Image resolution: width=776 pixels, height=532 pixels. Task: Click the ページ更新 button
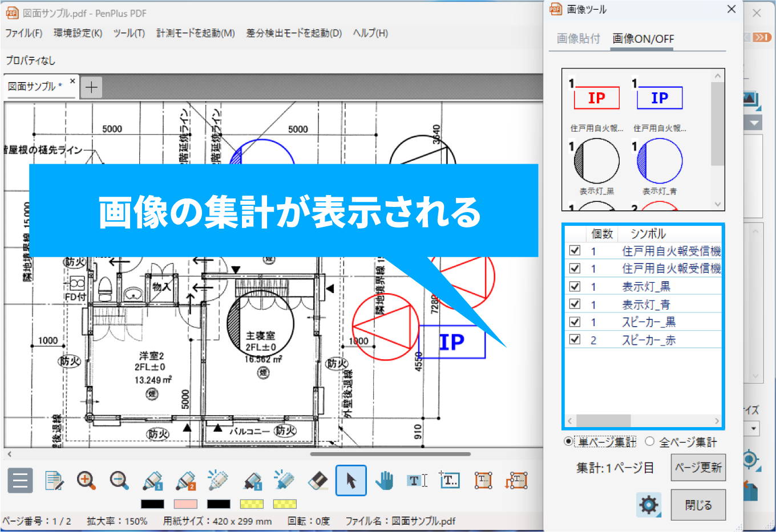click(x=698, y=468)
